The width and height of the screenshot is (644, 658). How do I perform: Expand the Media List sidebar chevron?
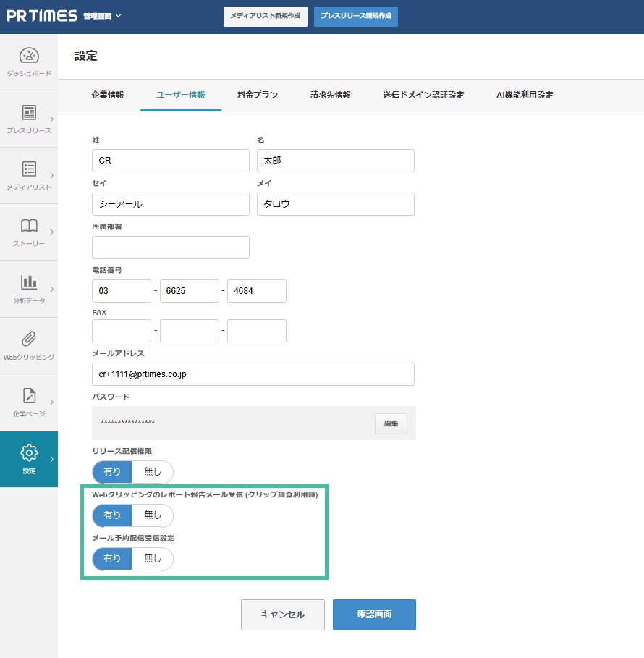(52, 175)
